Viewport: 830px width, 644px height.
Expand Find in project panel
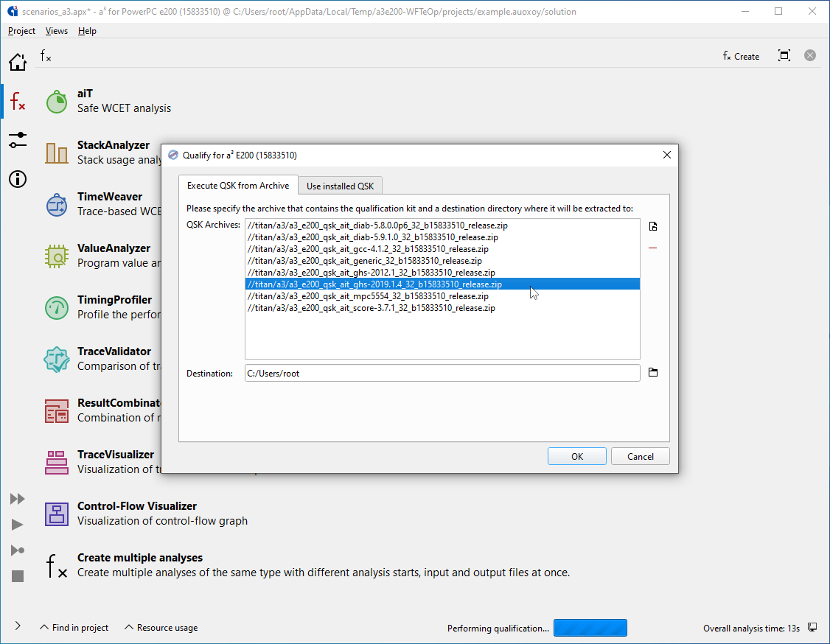click(74, 628)
